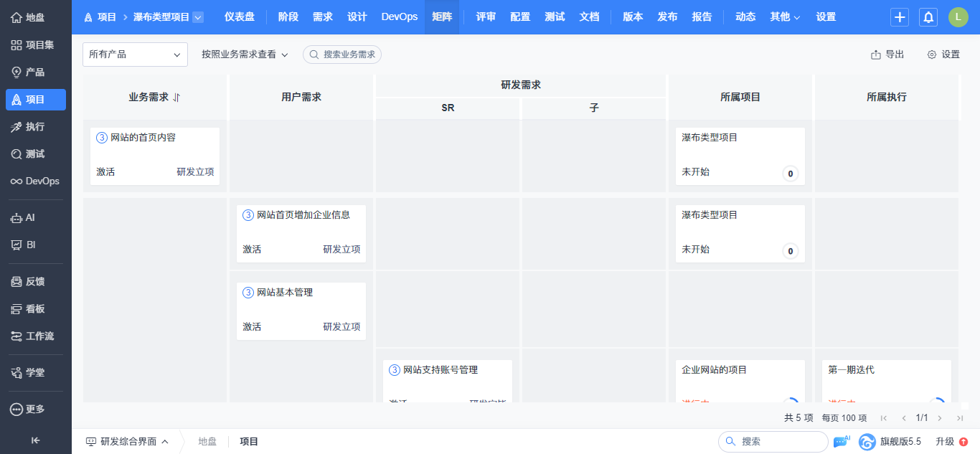
Task: Open the 网站支持账号管理 requirement card
Action: (x=448, y=381)
